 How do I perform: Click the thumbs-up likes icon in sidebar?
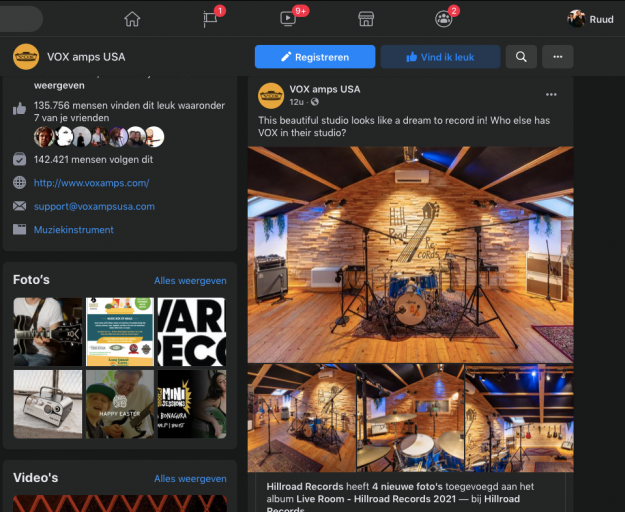click(x=19, y=108)
